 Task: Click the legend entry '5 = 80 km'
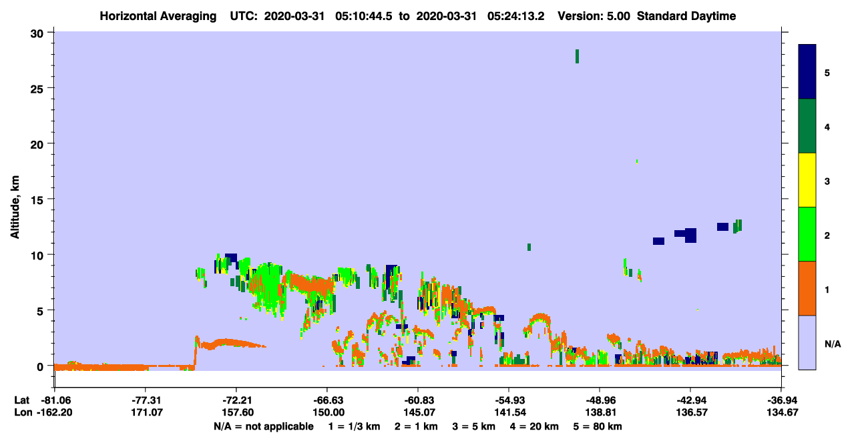click(598, 426)
